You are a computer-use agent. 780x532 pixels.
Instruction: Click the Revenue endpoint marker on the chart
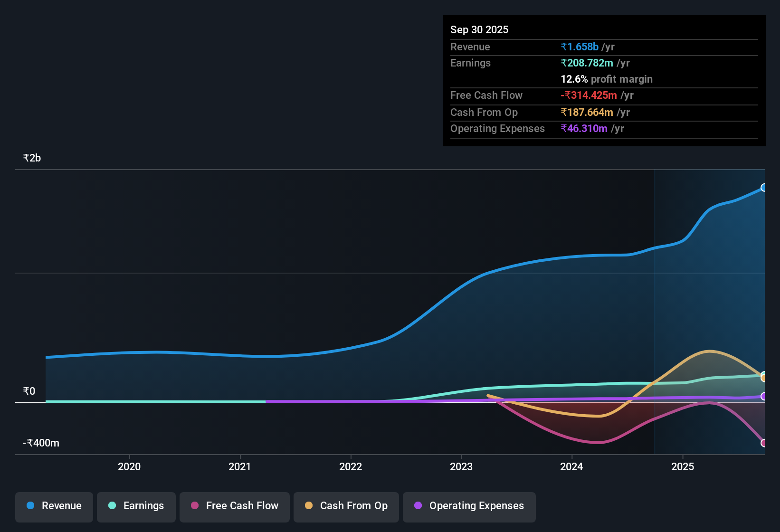coord(763,188)
